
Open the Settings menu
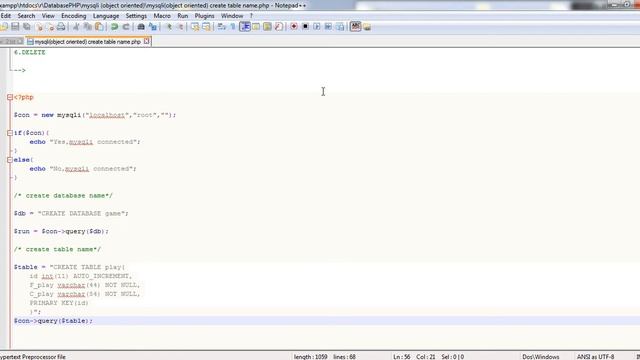pos(136,16)
